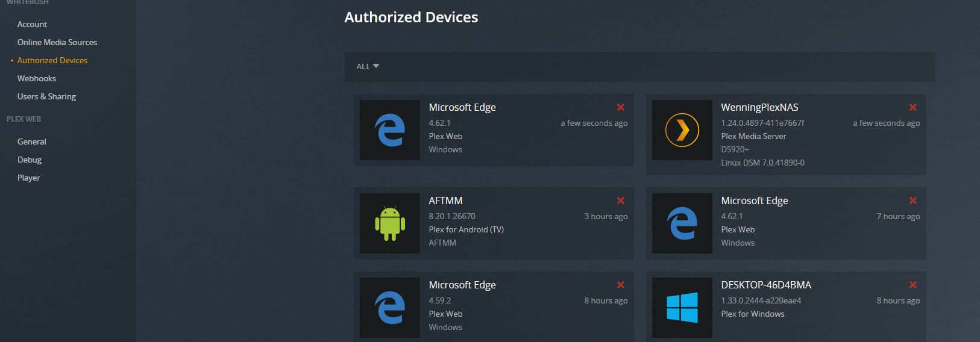Remove Microsoft Edge seen 8 hours ago
The height and width of the screenshot is (342, 980).
click(x=620, y=285)
